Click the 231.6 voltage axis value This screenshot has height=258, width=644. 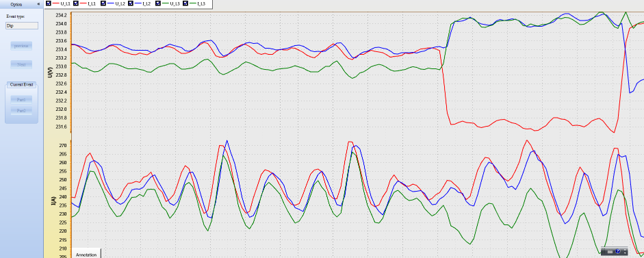point(61,127)
